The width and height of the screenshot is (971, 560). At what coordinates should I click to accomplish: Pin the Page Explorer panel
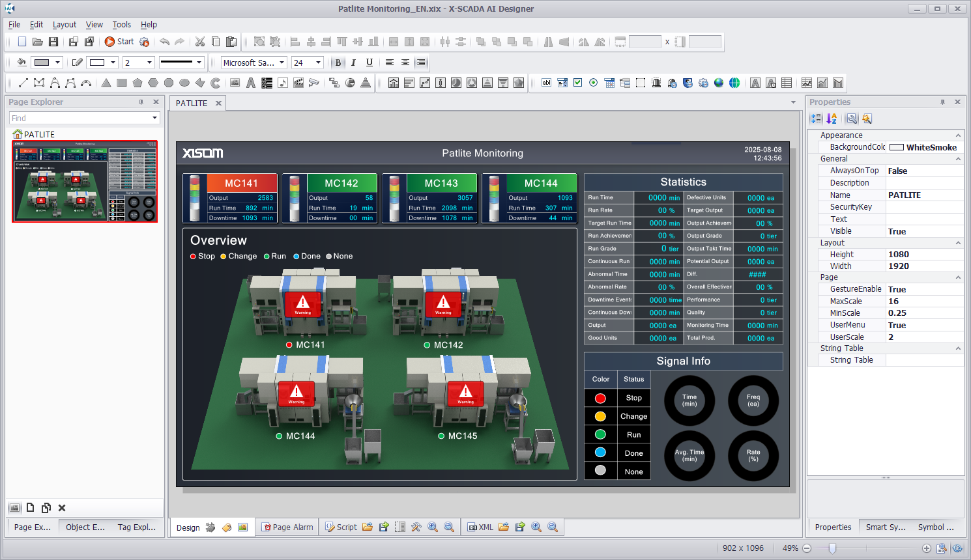[141, 102]
